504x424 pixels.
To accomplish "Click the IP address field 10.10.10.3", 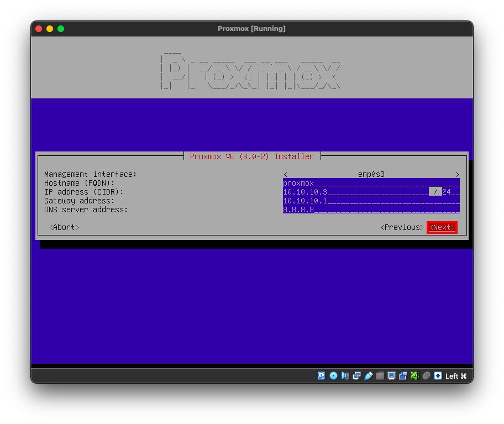I will (356, 192).
